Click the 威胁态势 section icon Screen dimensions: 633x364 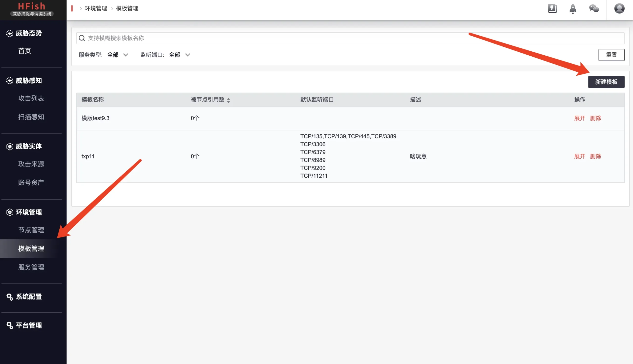click(x=9, y=33)
